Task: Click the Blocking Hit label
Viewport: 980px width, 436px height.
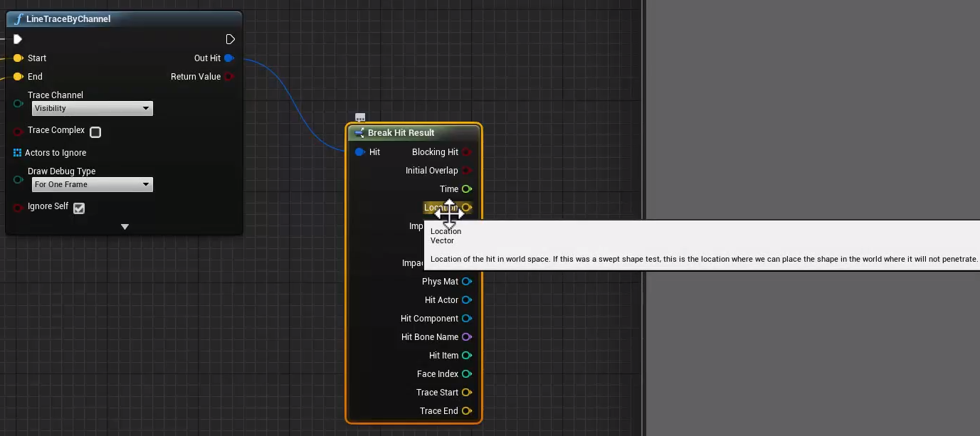Action: [x=435, y=152]
